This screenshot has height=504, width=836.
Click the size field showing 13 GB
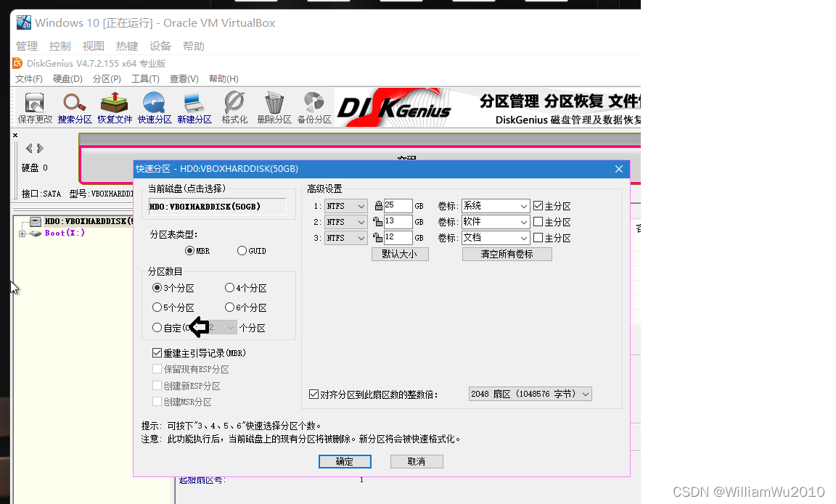(398, 222)
